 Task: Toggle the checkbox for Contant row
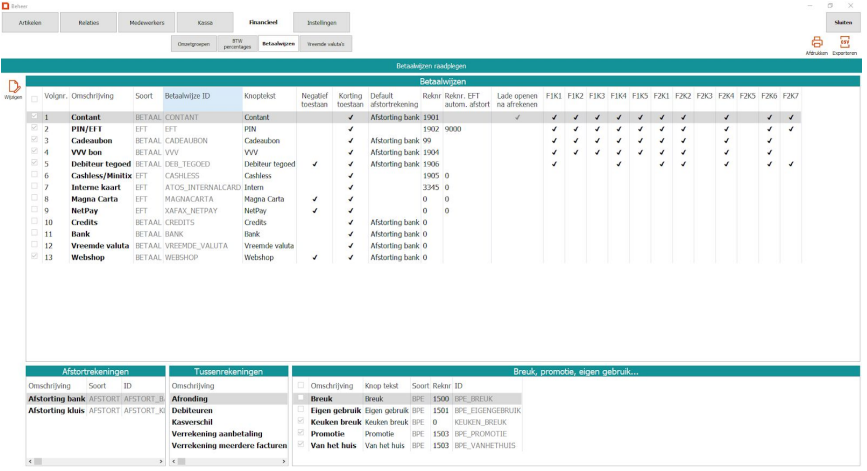(x=36, y=117)
